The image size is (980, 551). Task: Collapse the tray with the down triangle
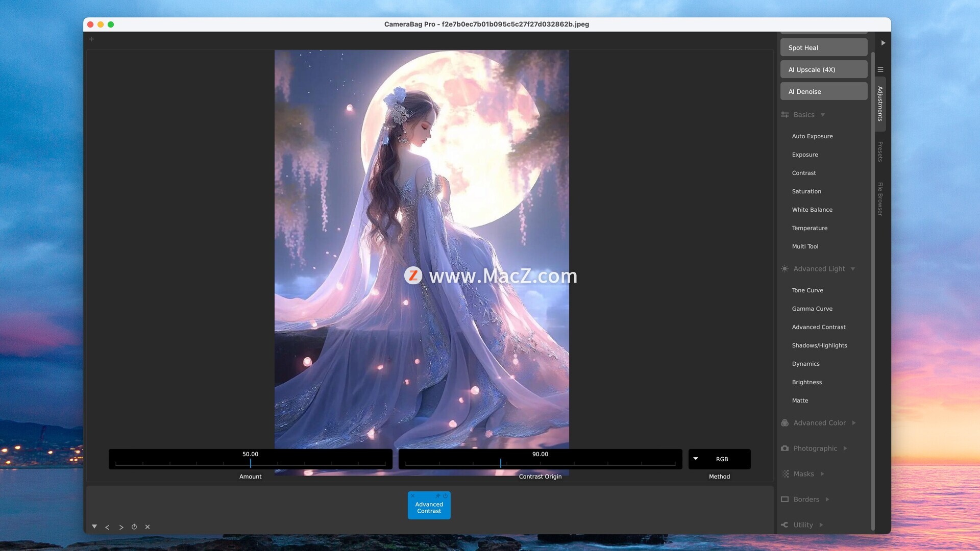[x=94, y=527]
